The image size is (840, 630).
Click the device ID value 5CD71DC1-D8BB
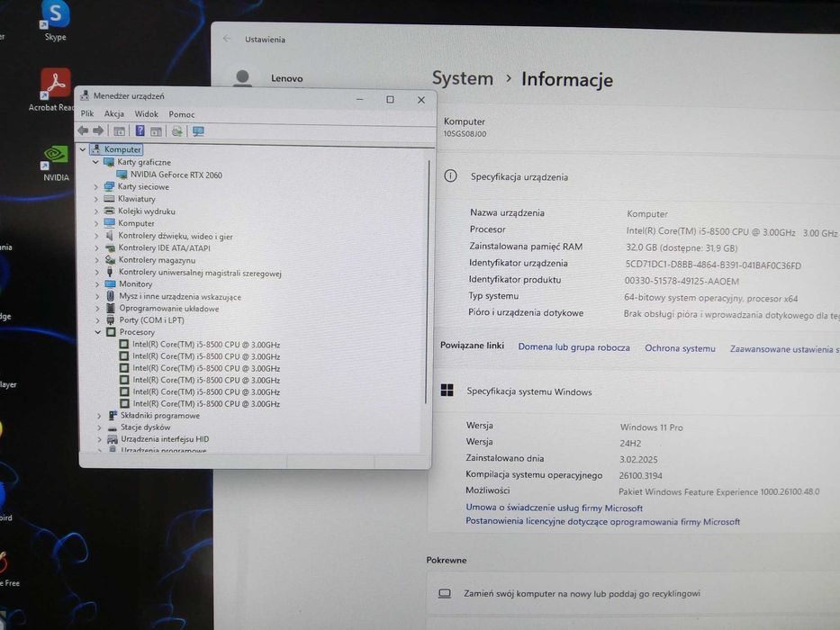713,265
